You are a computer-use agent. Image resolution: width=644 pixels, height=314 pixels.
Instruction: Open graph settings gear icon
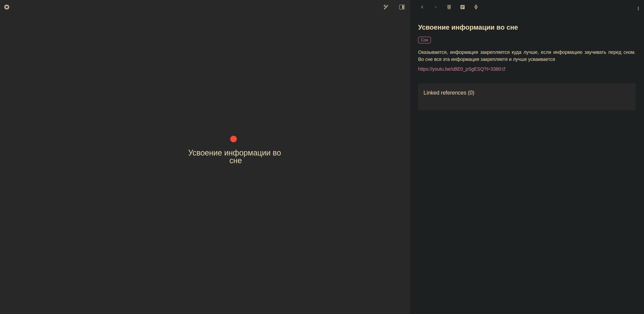(x=7, y=7)
